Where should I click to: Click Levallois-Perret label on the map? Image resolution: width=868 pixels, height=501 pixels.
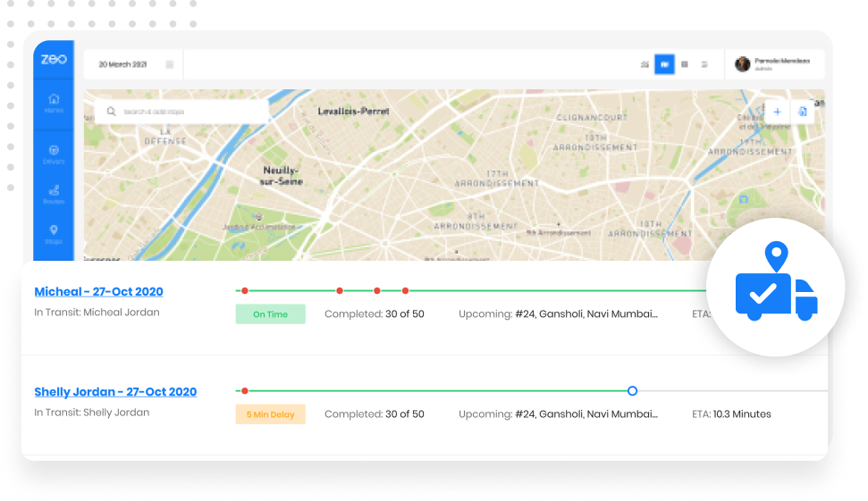point(353,111)
